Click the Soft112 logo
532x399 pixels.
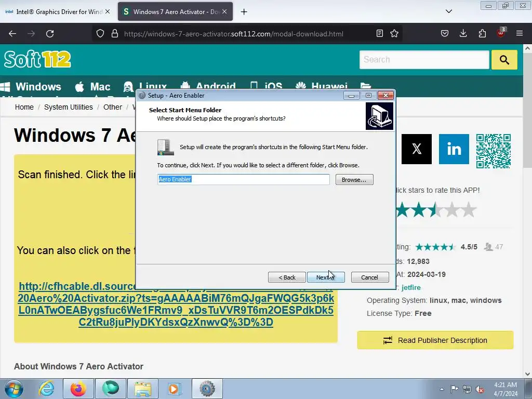tap(37, 59)
